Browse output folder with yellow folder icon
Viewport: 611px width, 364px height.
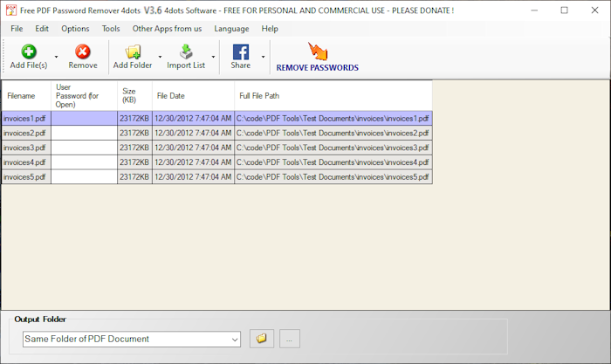pos(260,339)
